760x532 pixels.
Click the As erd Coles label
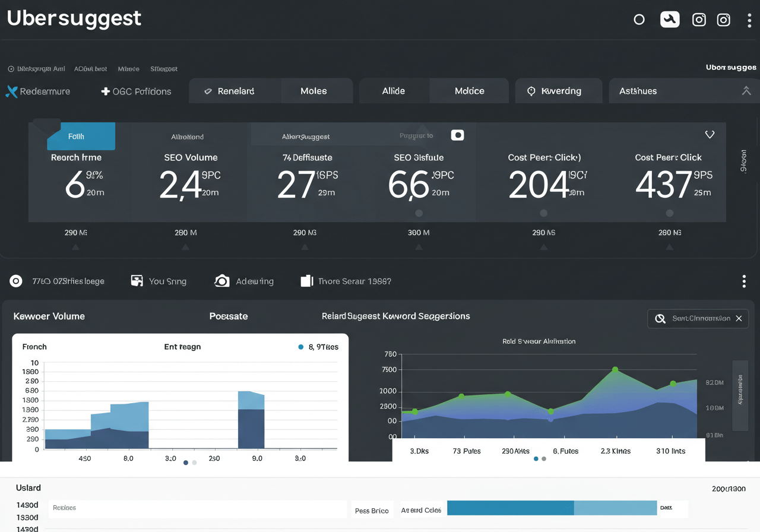(421, 511)
